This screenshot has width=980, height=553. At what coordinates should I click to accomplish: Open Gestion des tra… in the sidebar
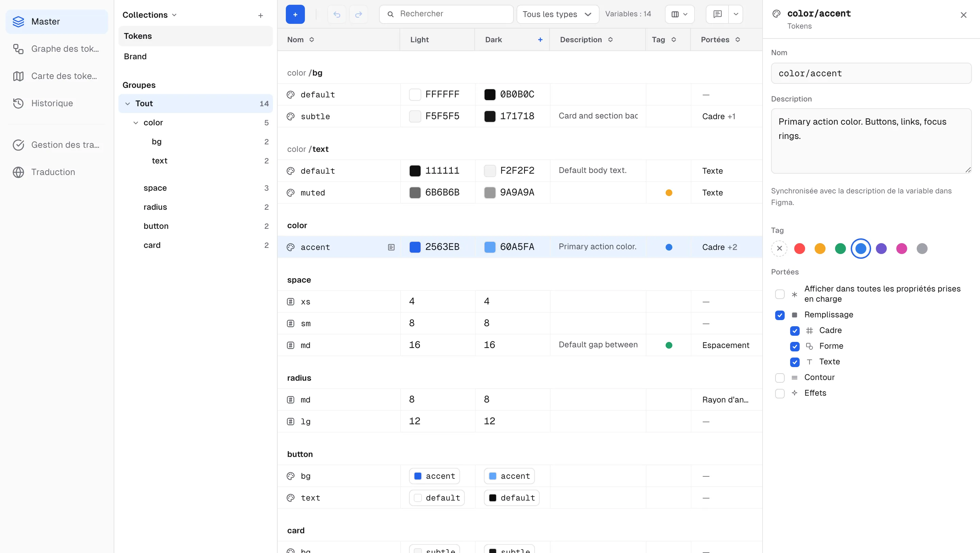(x=57, y=145)
